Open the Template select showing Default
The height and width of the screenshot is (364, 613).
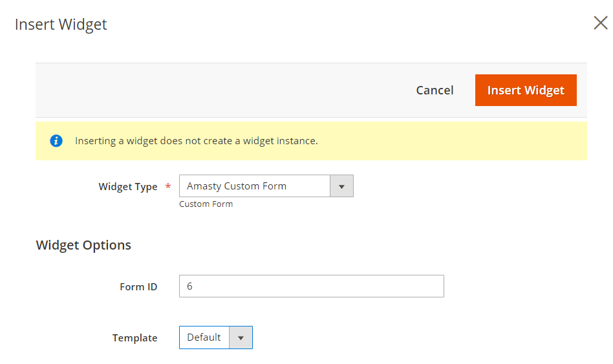(204, 337)
